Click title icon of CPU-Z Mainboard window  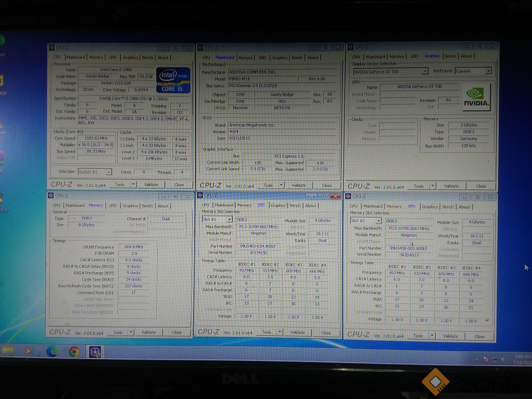coord(200,48)
